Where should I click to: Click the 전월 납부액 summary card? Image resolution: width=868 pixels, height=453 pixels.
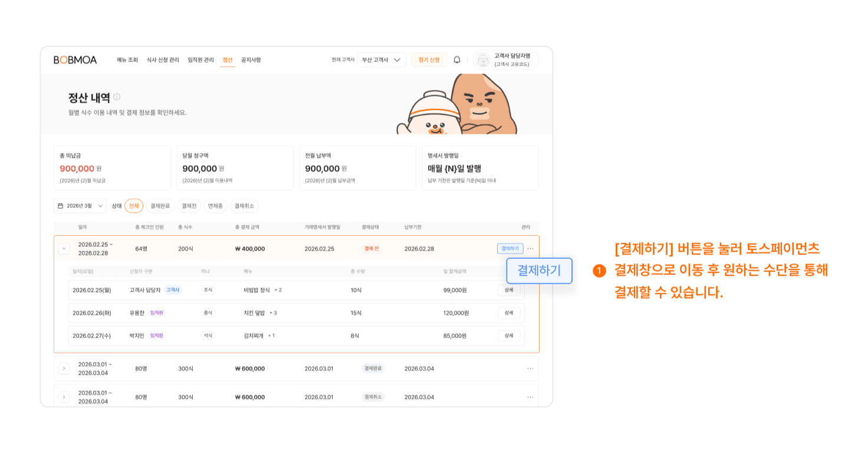[357, 168]
